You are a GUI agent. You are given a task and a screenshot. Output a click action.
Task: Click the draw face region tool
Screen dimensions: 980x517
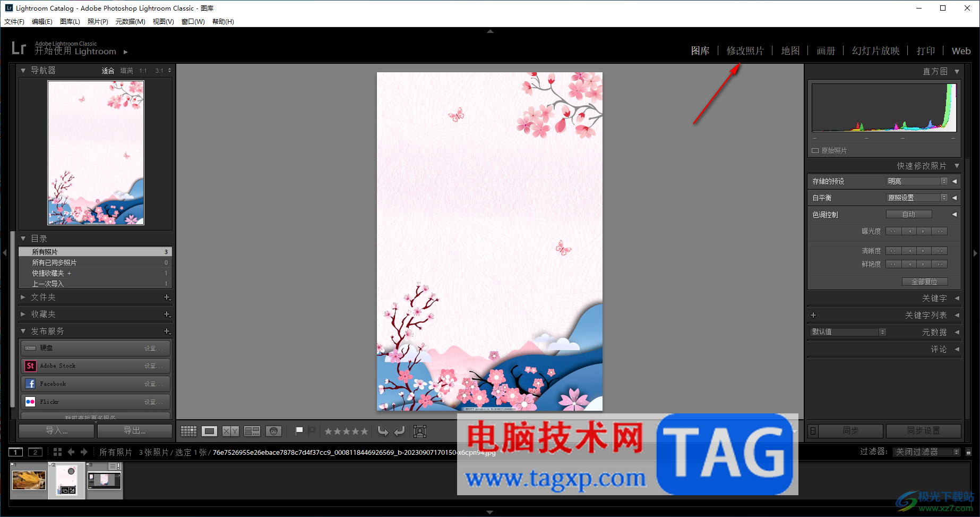[x=420, y=431]
